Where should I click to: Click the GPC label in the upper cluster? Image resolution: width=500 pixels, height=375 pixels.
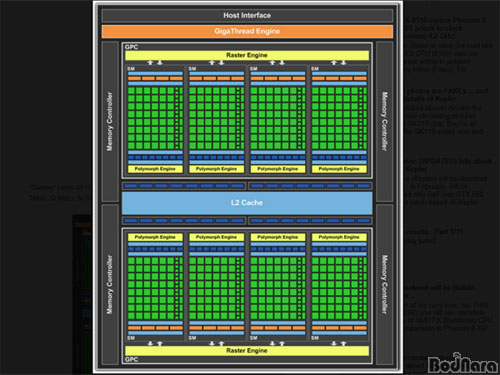click(x=131, y=47)
